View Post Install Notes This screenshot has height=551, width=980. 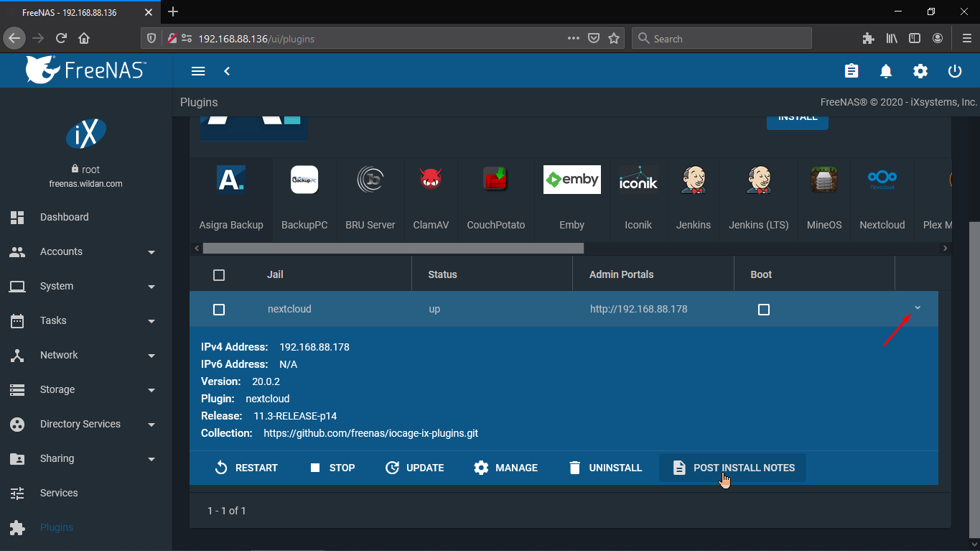coord(733,468)
